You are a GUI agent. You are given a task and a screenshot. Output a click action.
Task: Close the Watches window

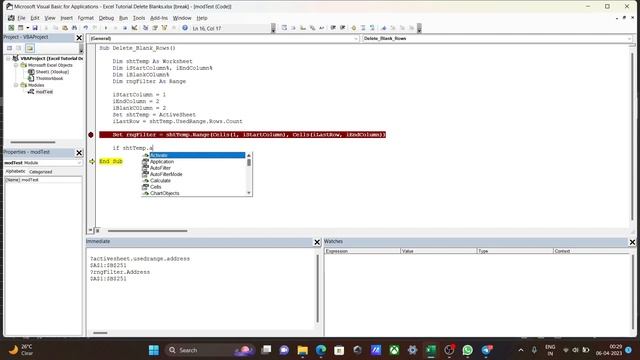pyautogui.click(x=632, y=242)
